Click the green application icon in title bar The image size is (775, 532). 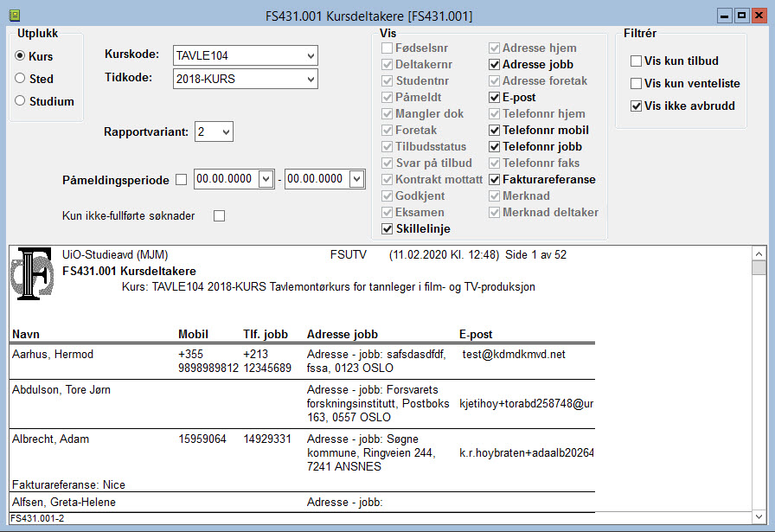(15, 16)
